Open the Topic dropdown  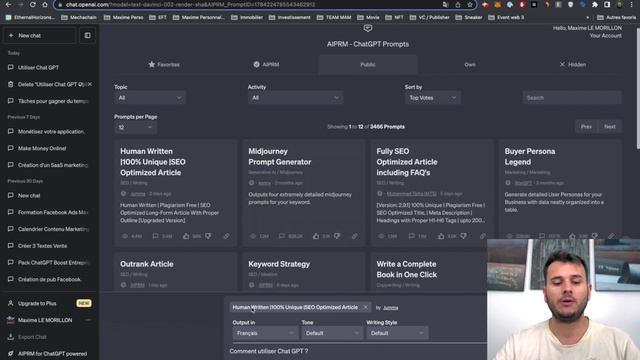click(150, 98)
